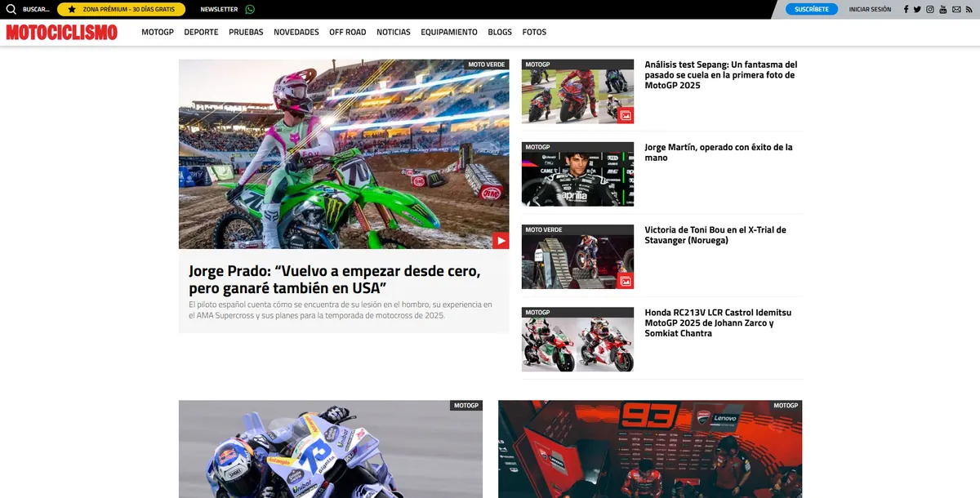Click the number 73 Gresini bike image
Screen dimensions: 980x498
331,449
